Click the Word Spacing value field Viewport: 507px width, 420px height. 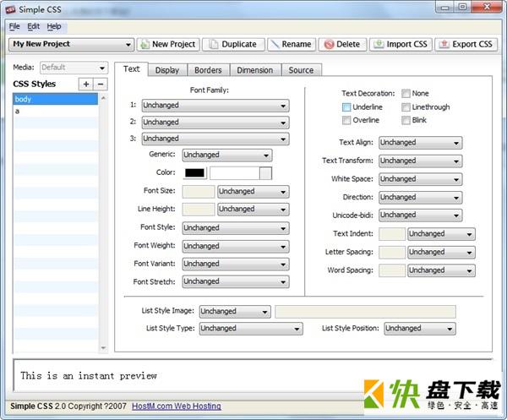click(392, 270)
